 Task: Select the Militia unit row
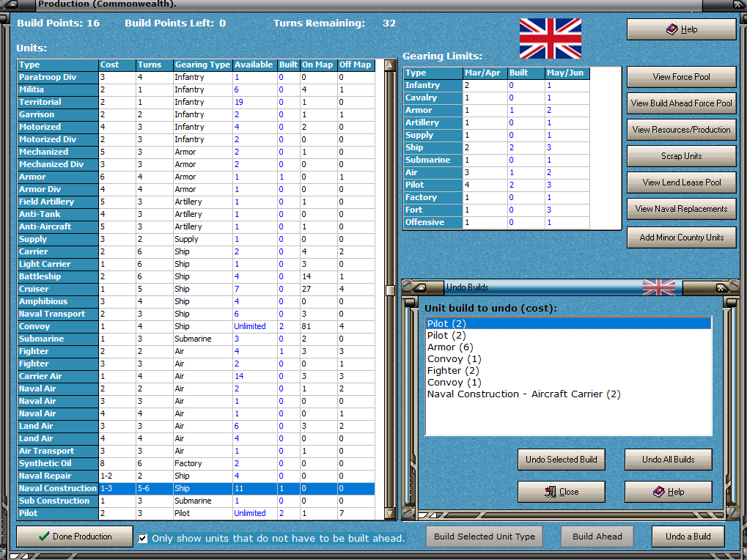pos(196,89)
